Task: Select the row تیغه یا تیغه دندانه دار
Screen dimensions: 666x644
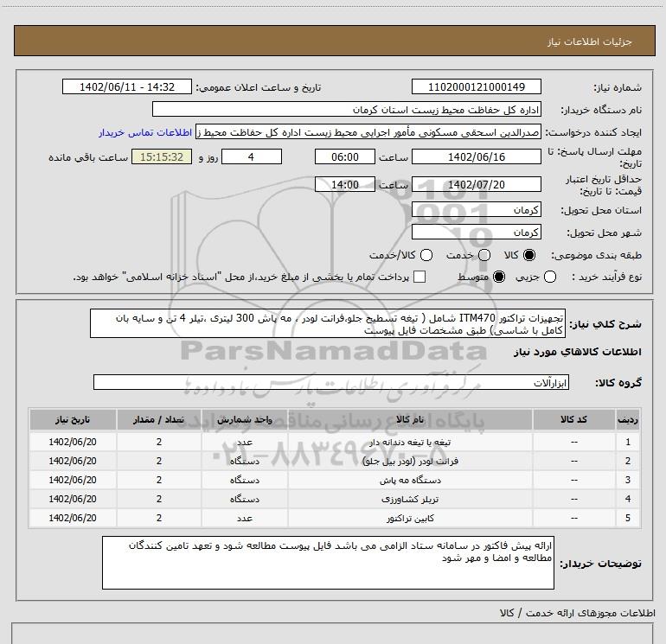Action: coord(335,442)
